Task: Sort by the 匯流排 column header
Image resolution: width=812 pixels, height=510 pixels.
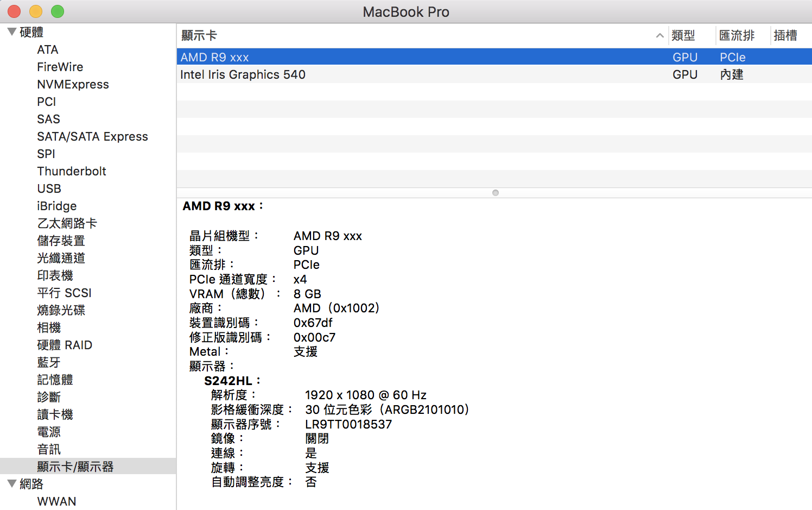Action: tap(737, 36)
